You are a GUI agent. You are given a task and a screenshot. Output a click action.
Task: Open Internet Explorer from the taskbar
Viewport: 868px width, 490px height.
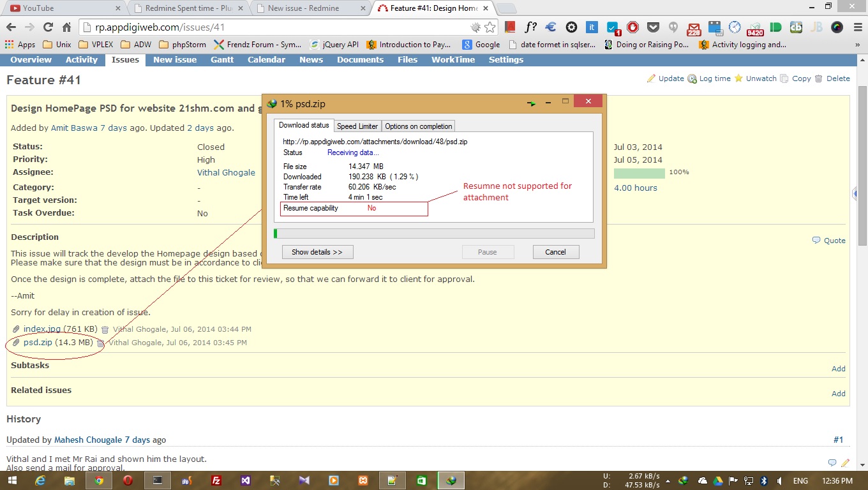pos(40,480)
